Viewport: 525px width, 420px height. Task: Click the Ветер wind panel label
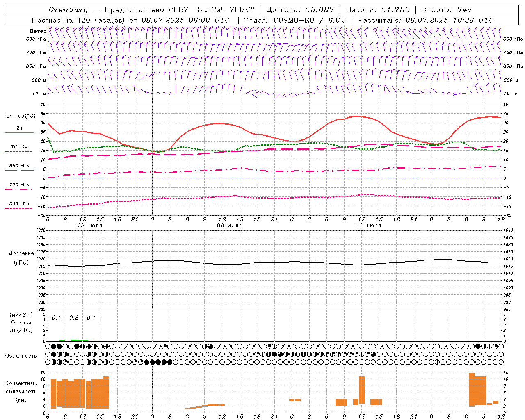(x=38, y=31)
